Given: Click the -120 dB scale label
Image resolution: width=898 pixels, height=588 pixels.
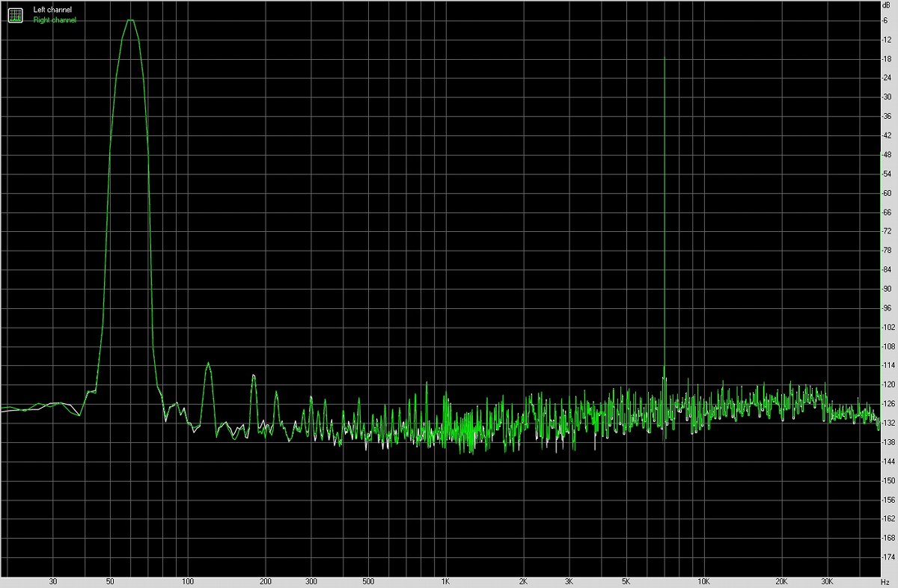Looking at the screenshot, I should point(888,385).
